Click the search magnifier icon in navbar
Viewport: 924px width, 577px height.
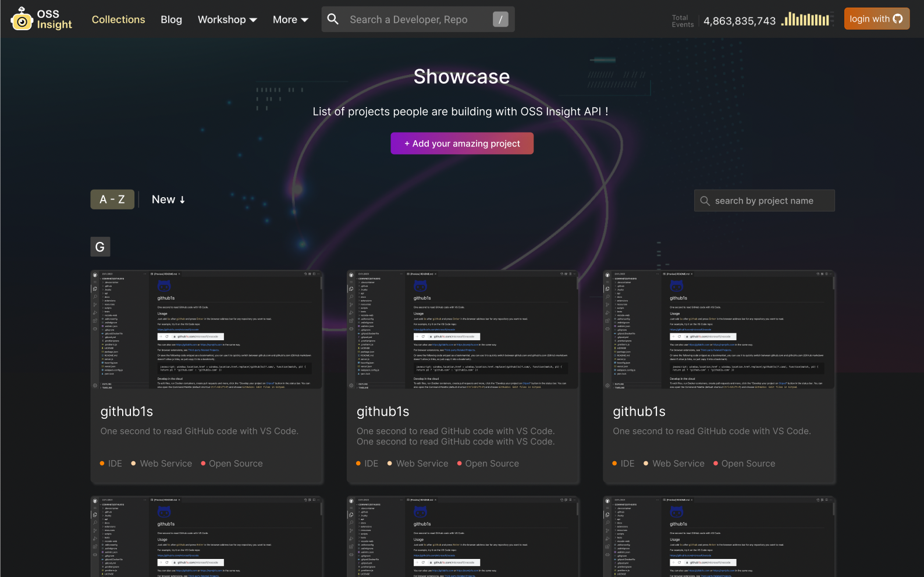333,19
